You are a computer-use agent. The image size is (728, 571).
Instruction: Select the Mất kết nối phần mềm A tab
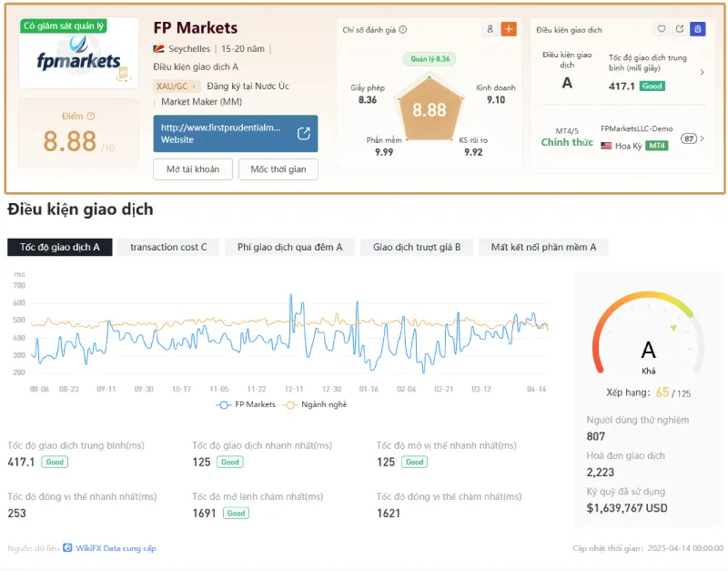pos(543,247)
